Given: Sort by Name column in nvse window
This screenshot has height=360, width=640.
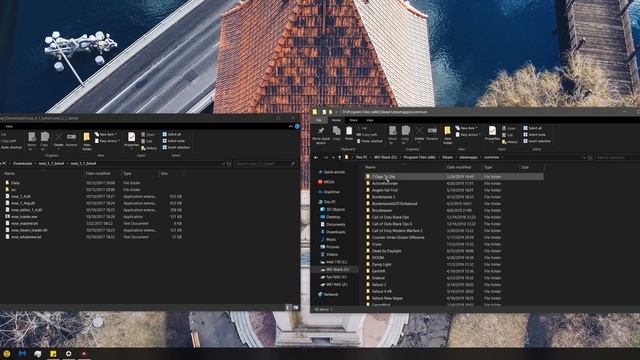Looking at the screenshot, I should point(9,173).
